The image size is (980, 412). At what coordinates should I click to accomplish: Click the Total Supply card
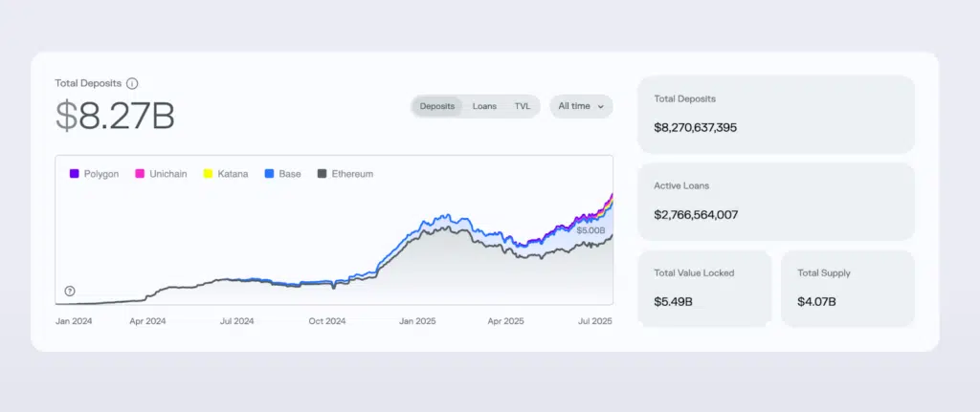point(847,288)
